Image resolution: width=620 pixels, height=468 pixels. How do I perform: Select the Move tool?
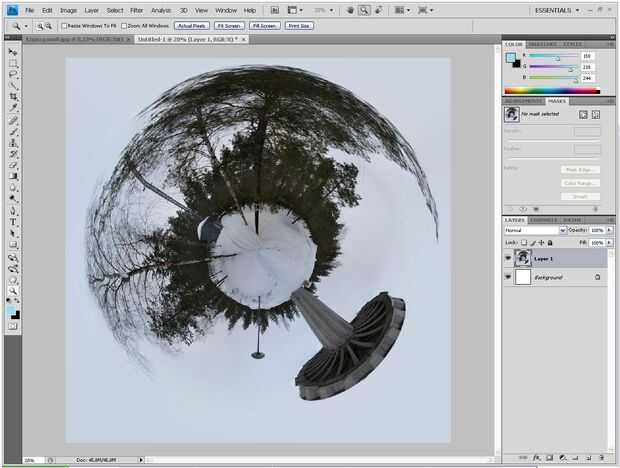click(13, 52)
